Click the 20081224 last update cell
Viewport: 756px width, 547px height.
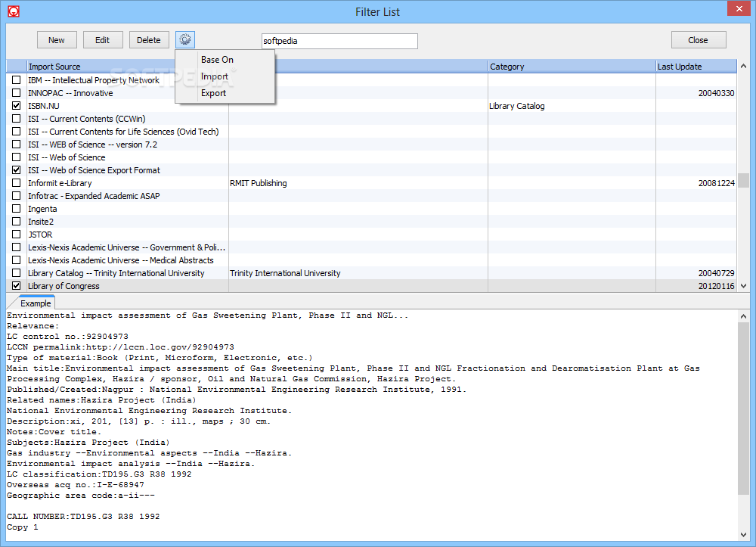717,183
